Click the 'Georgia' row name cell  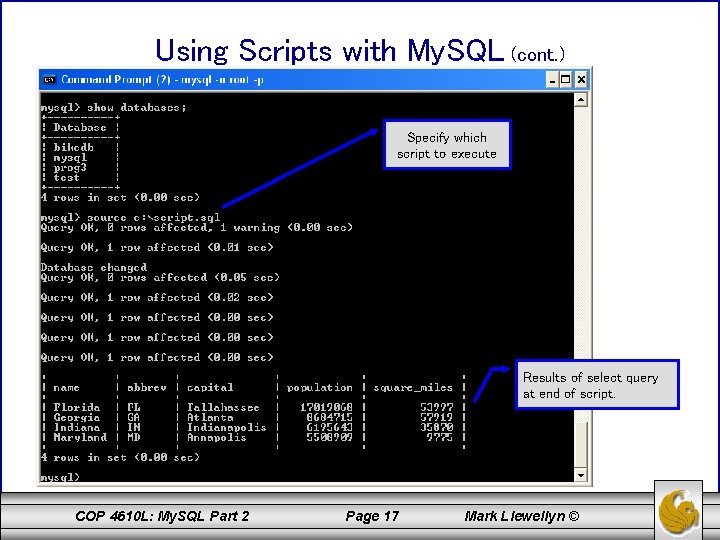point(77,417)
